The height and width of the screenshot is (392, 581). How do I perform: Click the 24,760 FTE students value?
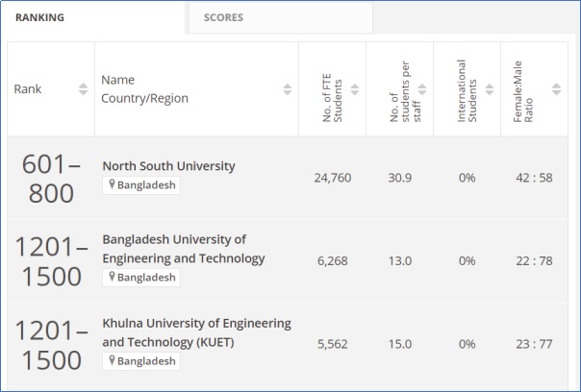pyautogui.click(x=332, y=178)
